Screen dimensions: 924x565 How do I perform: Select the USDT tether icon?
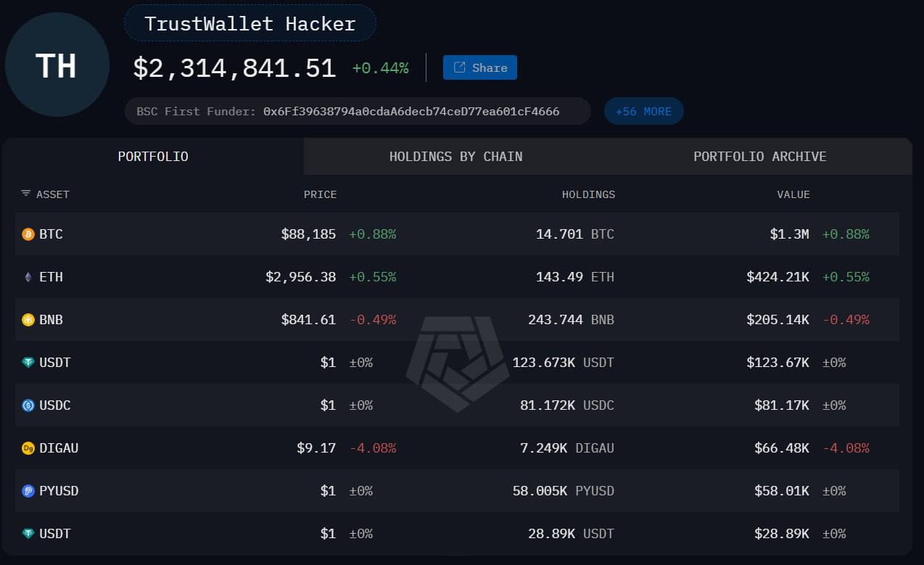pos(28,362)
